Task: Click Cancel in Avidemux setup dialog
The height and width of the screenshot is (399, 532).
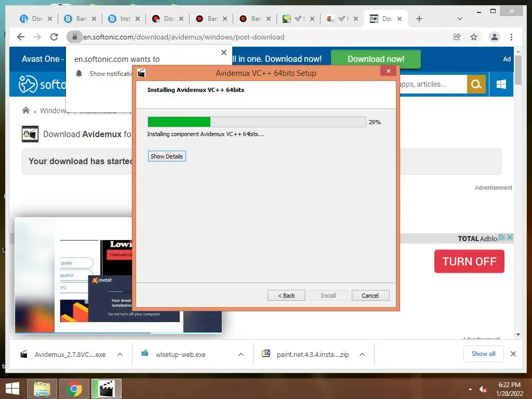Action: click(370, 296)
